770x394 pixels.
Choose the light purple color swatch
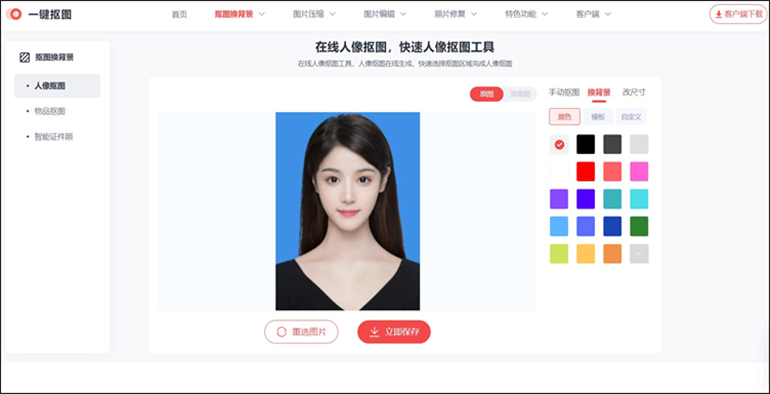tap(559, 199)
